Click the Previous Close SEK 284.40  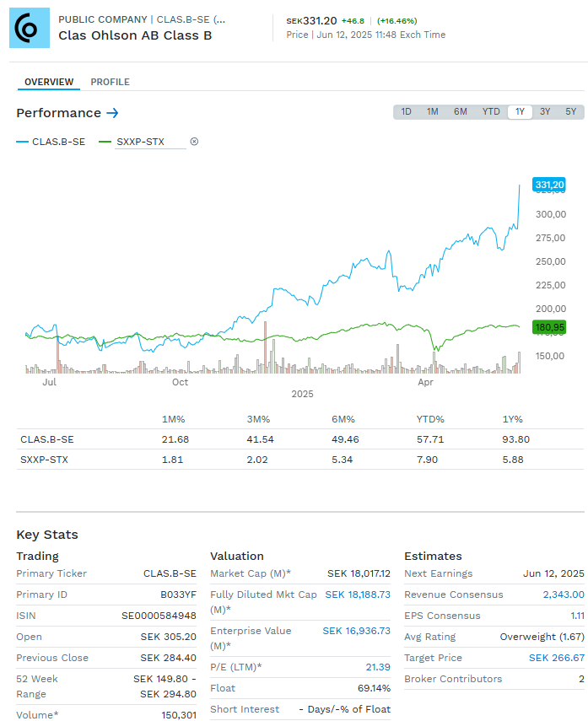pyautogui.click(x=169, y=658)
